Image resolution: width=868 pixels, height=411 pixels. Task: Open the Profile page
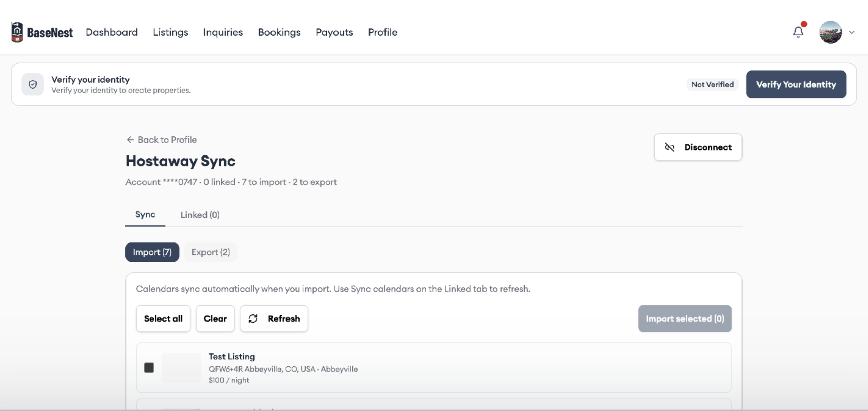click(x=383, y=32)
